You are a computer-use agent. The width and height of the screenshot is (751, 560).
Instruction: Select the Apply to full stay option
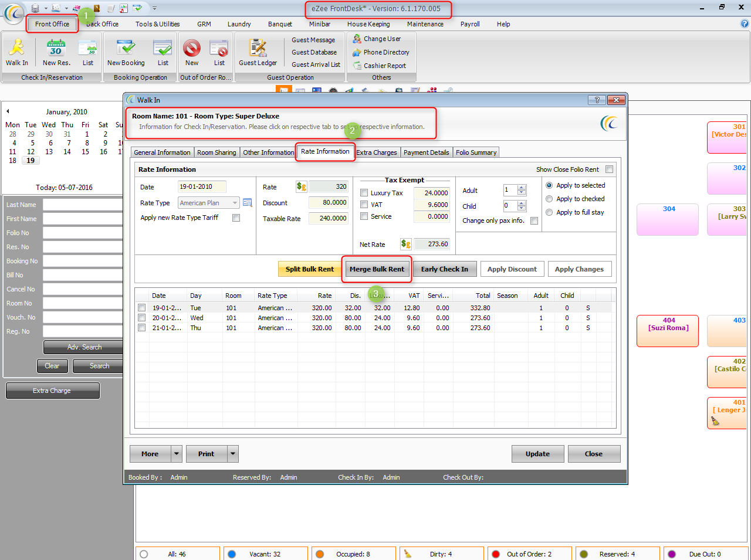[x=549, y=212]
